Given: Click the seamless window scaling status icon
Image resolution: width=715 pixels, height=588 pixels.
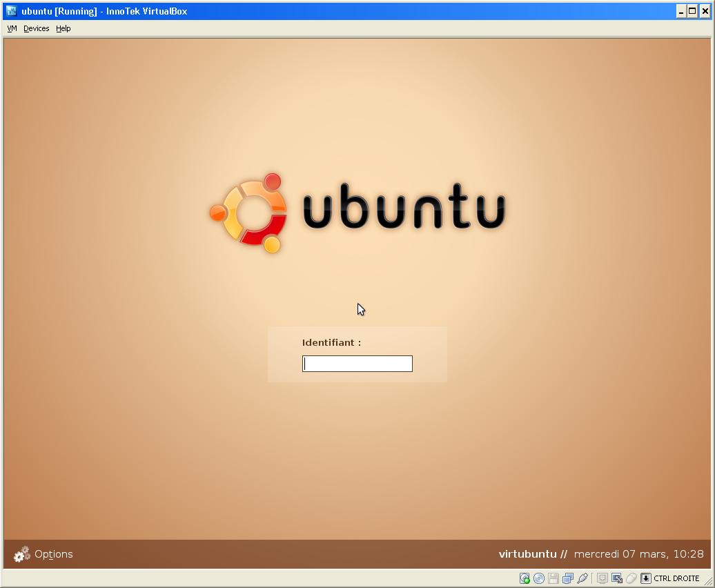Looking at the screenshot, I should (x=617, y=578).
